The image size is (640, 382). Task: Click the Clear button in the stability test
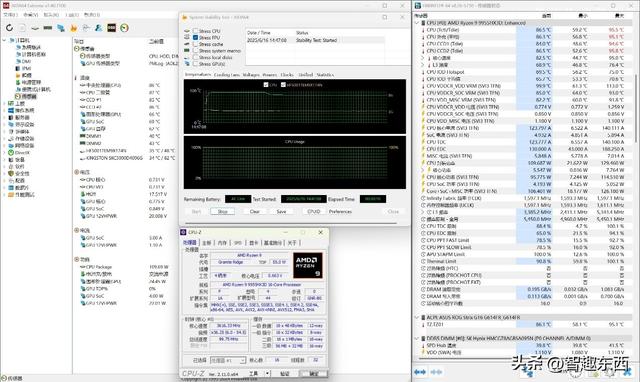(x=255, y=211)
